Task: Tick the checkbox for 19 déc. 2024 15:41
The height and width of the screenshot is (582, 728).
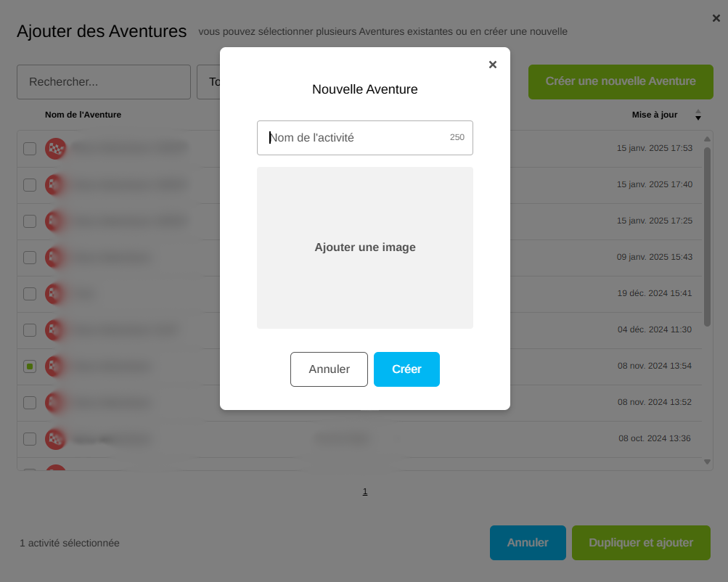Action: tap(30, 294)
